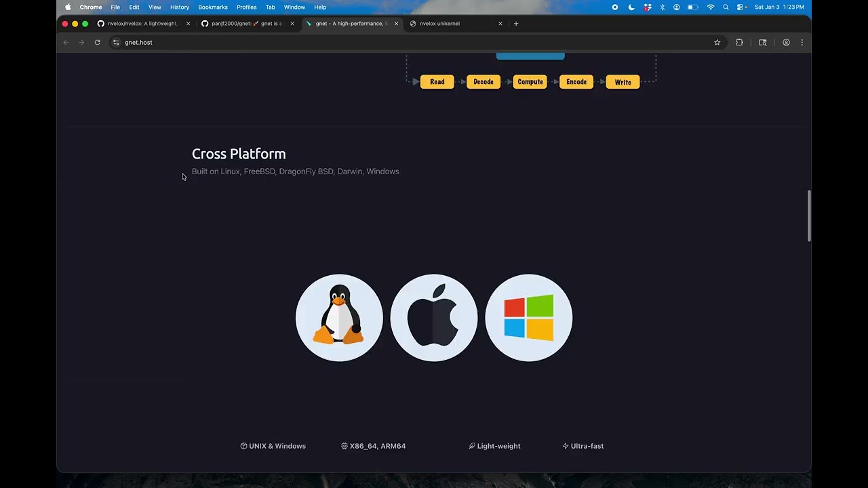Open the Apple menu
868x488 pixels.
pyautogui.click(x=68, y=7)
